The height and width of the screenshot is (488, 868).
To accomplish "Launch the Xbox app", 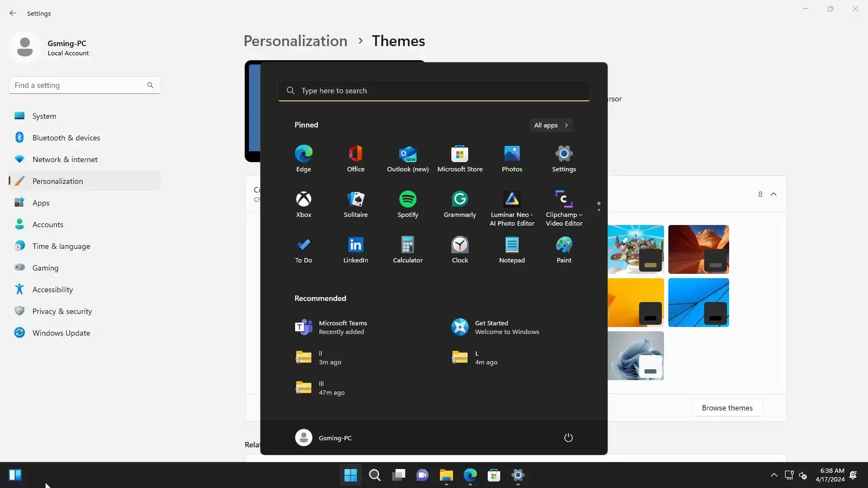I will pyautogui.click(x=304, y=204).
